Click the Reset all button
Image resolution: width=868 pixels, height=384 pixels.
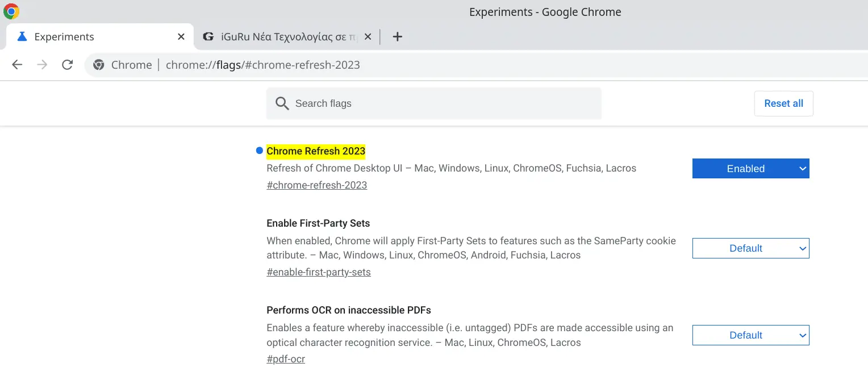784,103
